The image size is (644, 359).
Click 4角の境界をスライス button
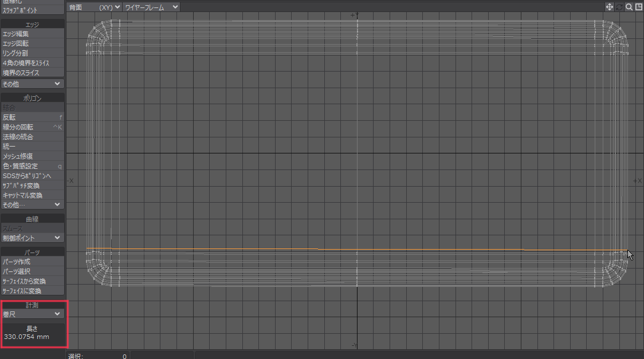pyautogui.click(x=33, y=63)
